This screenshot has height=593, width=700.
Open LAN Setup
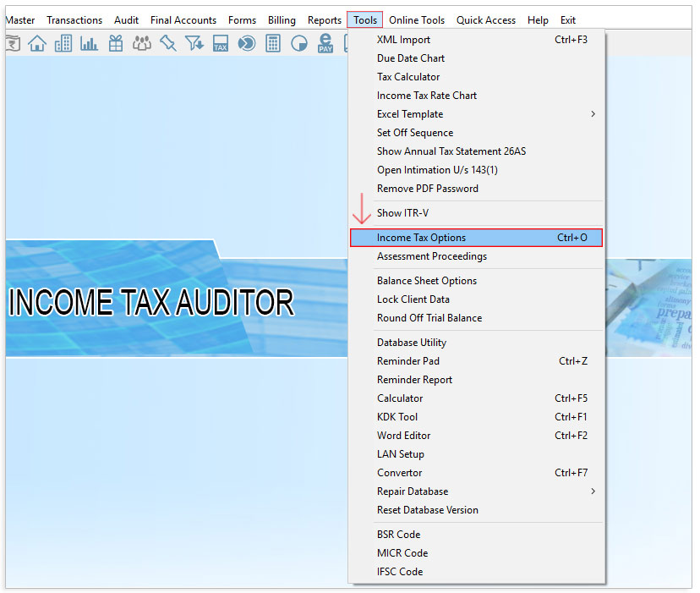tap(476, 454)
